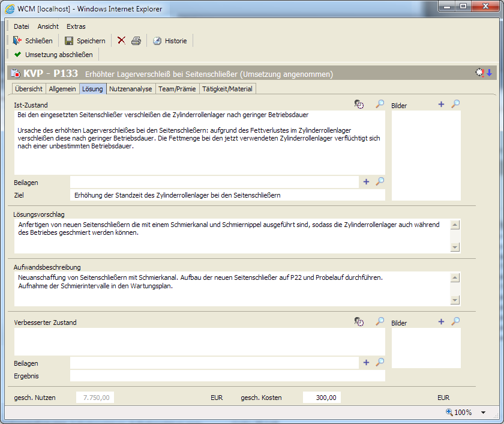Click Schließen in the toolbar

pos(33,41)
